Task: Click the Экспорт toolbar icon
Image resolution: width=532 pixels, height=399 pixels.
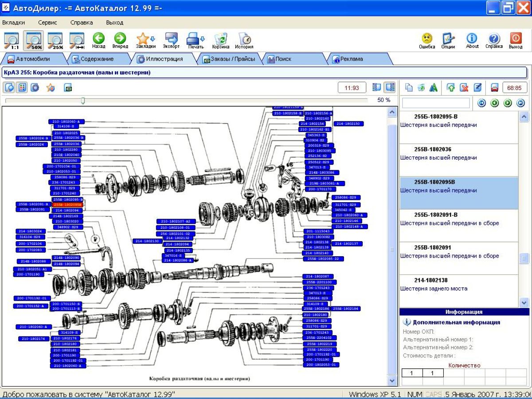Action: [171, 41]
